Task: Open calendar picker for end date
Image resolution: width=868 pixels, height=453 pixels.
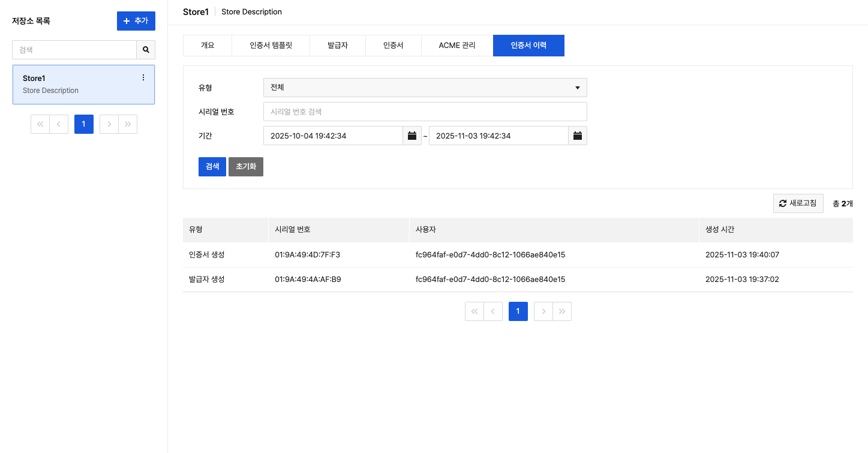Action: 577,136
